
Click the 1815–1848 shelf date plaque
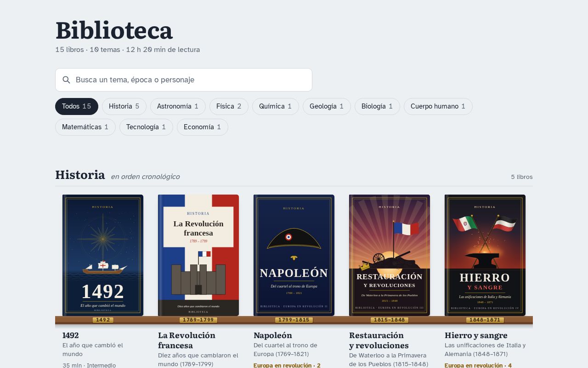(x=390, y=320)
